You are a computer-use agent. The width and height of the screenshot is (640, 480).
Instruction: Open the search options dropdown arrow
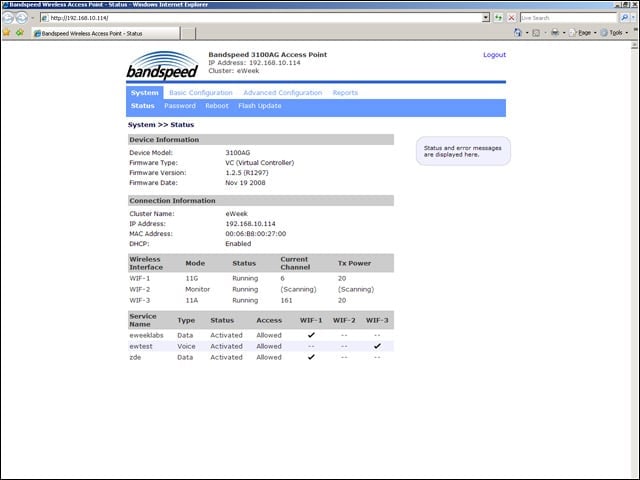[x=633, y=18]
